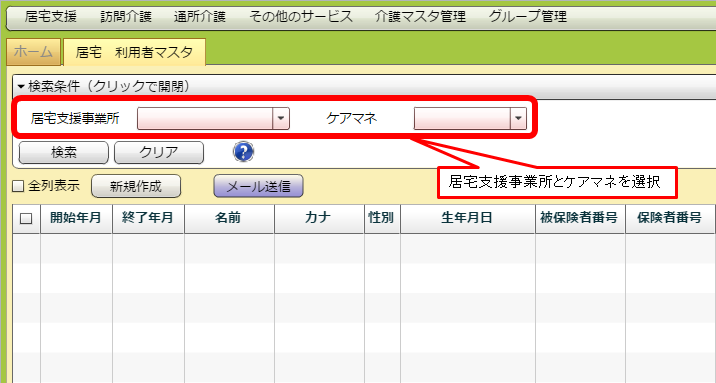Image resolution: width=716 pixels, height=383 pixels.
Task: Sort by 保険者番号 column header
Action: click(x=670, y=219)
